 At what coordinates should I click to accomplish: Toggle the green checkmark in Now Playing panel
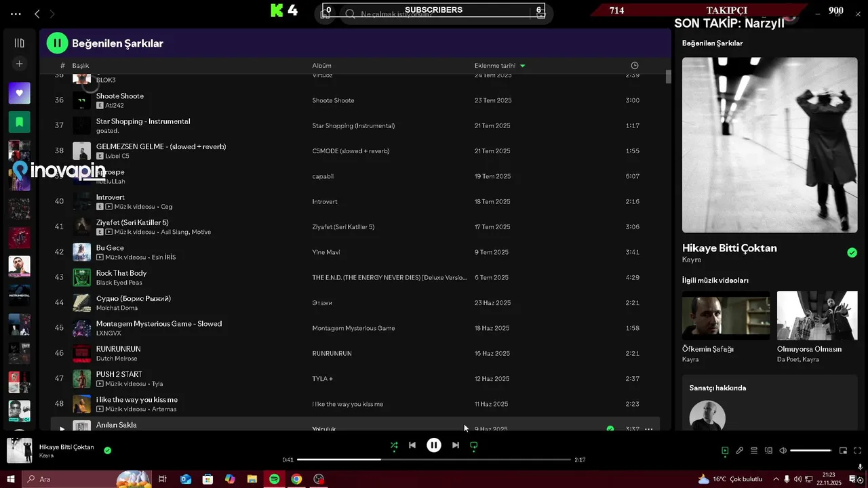(852, 253)
